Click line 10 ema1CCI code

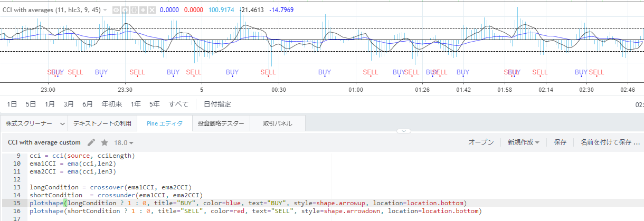coord(72,164)
